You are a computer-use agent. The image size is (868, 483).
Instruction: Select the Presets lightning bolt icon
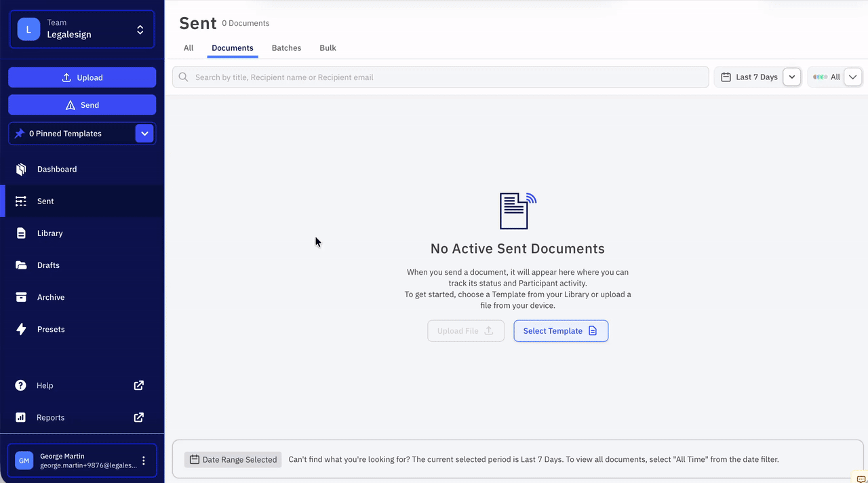tap(20, 329)
